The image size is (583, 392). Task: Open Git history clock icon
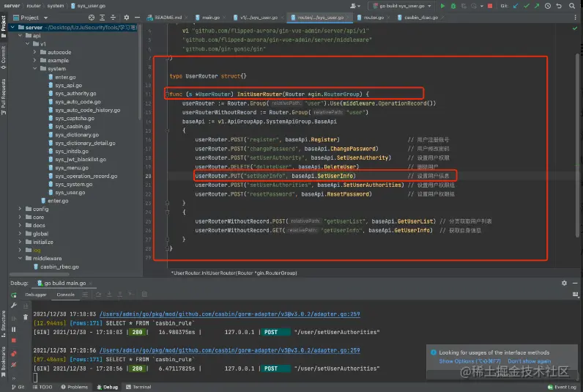click(x=548, y=6)
